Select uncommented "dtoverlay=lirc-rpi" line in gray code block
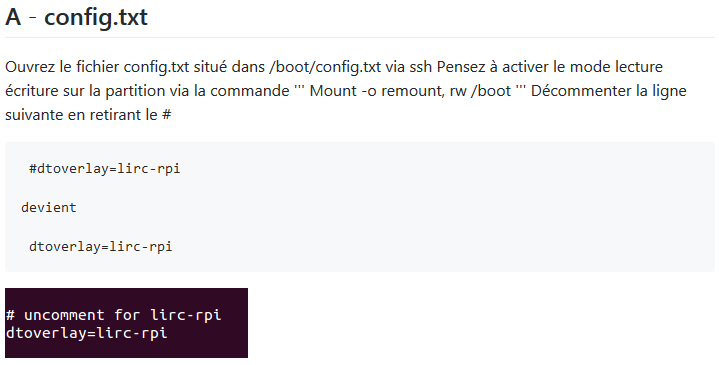The width and height of the screenshot is (719, 365). click(x=100, y=247)
